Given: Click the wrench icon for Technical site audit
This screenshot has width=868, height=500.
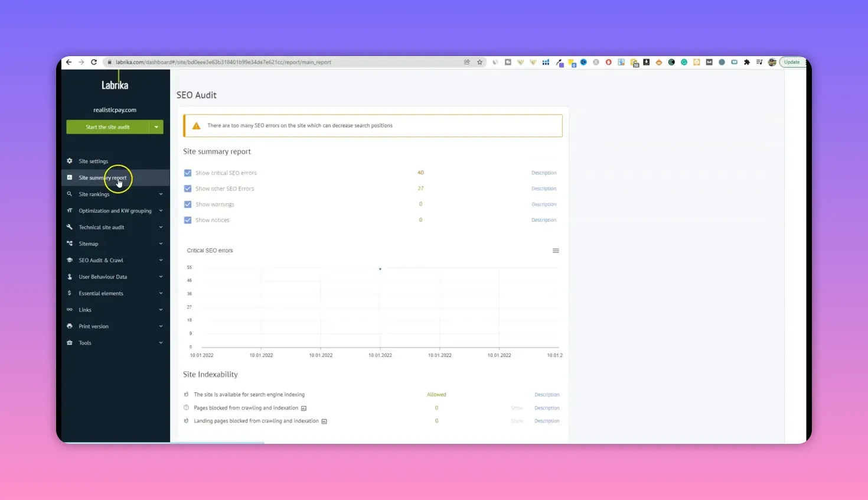Looking at the screenshot, I should [70, 227].
